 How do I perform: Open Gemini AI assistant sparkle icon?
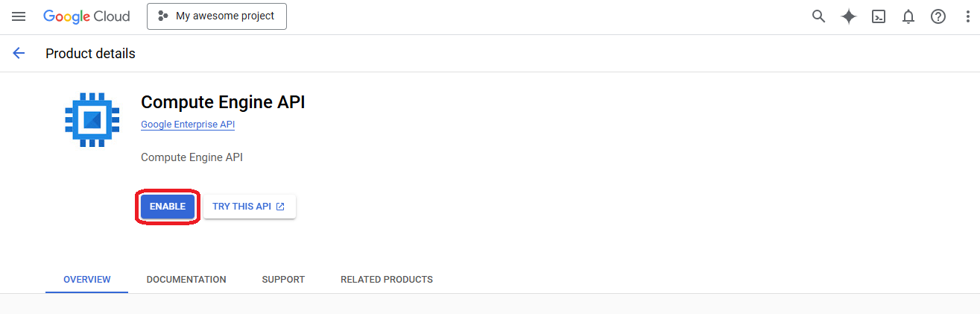[x=849, y=16]
